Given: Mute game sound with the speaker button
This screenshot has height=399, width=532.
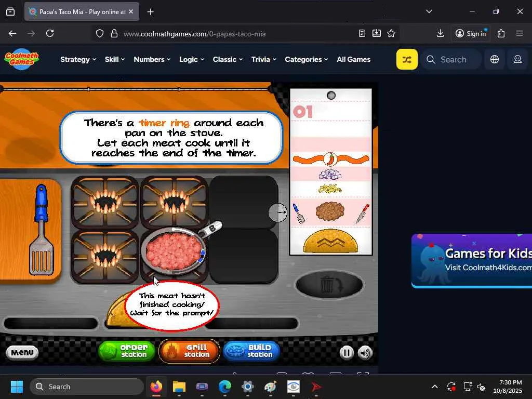Looking at the screenshot, I should (x=365, y=353).
